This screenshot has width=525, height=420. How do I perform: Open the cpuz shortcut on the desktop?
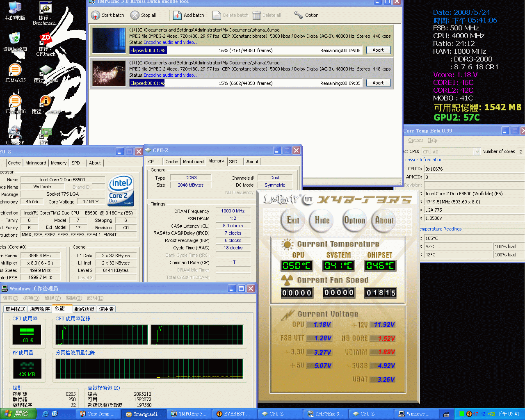[x=46, y=74]
